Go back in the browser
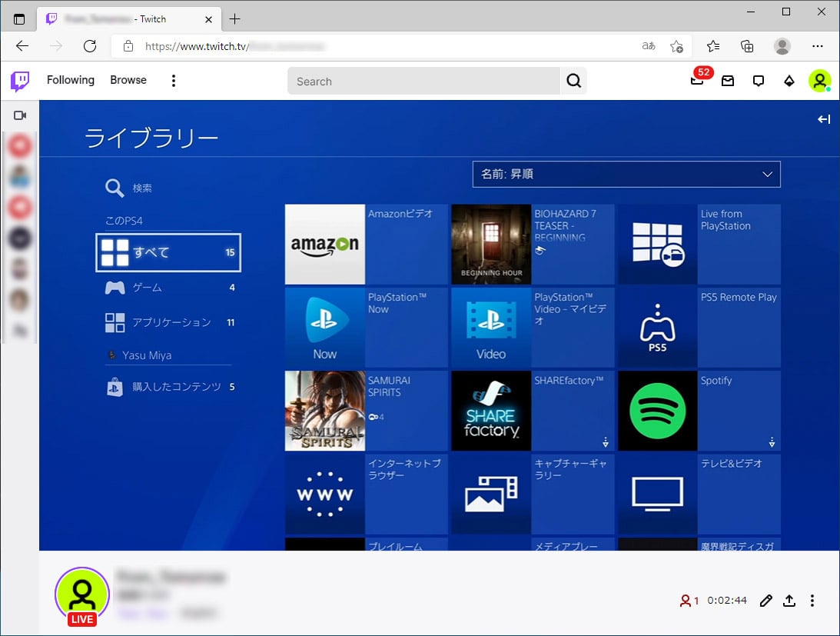Viewport: 840px width, 636px height. (x=22, y=46)
